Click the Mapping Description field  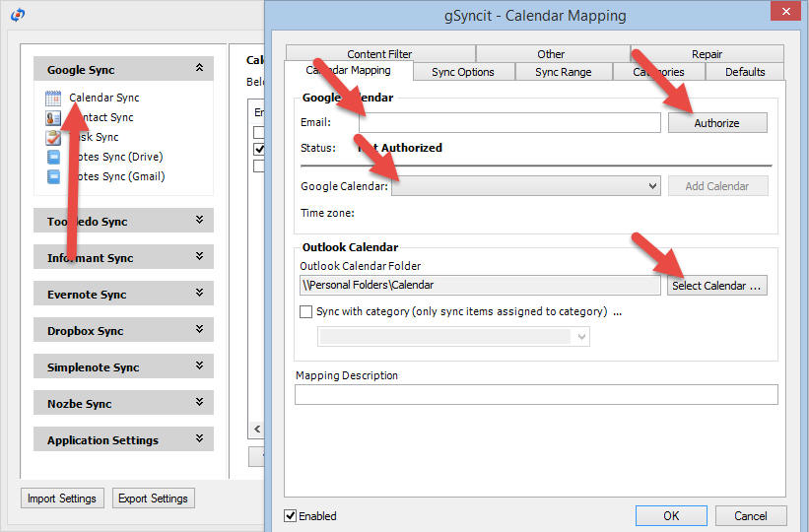coord(536,394)
